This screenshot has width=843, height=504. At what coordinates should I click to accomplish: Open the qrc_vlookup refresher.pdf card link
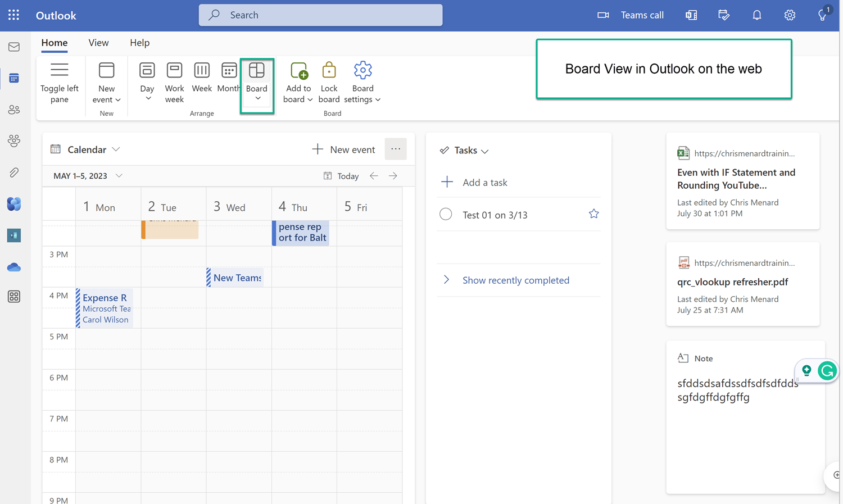point(732,282)
